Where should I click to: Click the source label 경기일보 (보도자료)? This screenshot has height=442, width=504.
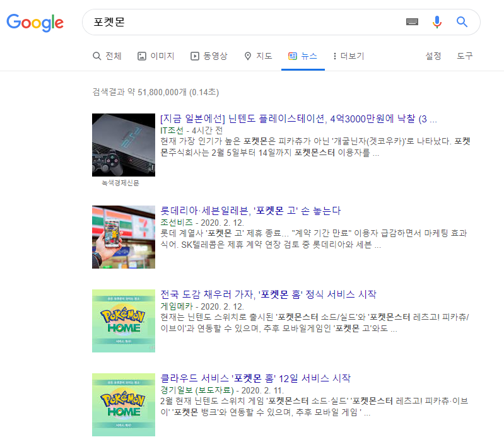197,390
